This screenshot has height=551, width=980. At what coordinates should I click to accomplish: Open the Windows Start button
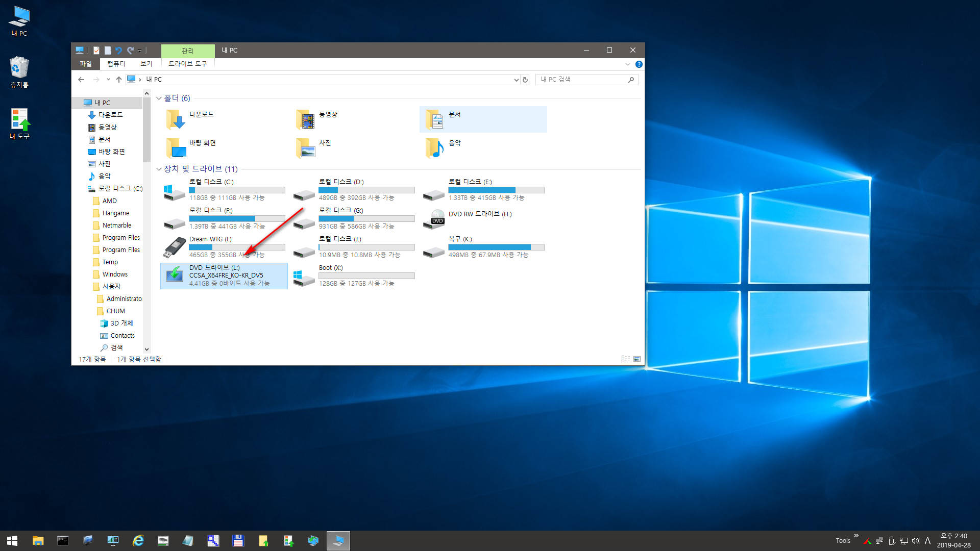point(12,541)
